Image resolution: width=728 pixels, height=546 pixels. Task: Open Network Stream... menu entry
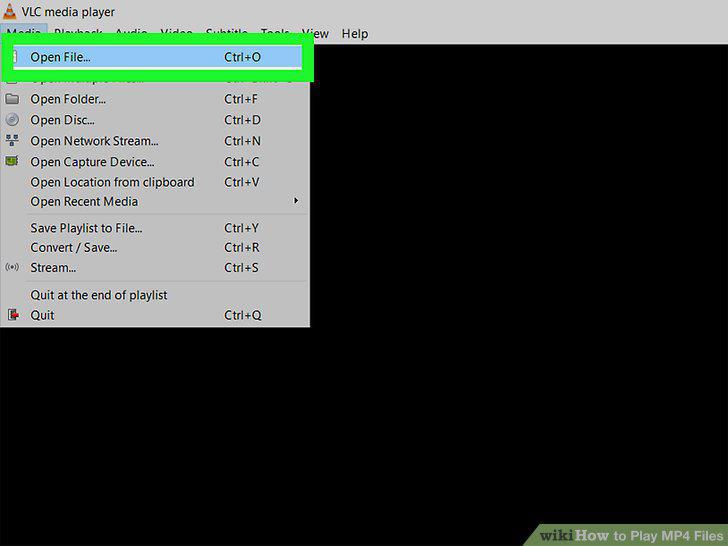coord(155,141)
